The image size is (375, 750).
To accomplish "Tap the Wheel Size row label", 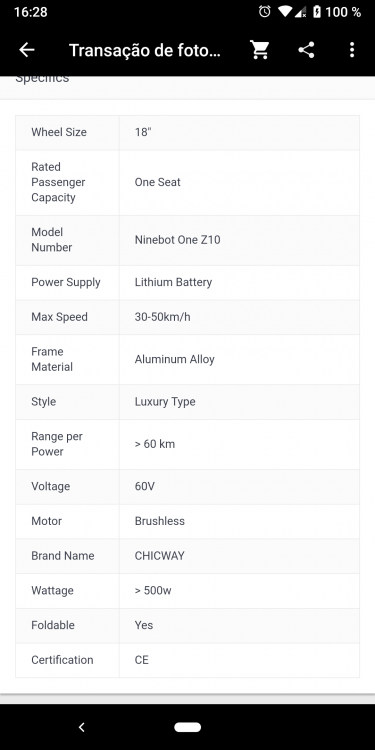I will pos(59,132).
